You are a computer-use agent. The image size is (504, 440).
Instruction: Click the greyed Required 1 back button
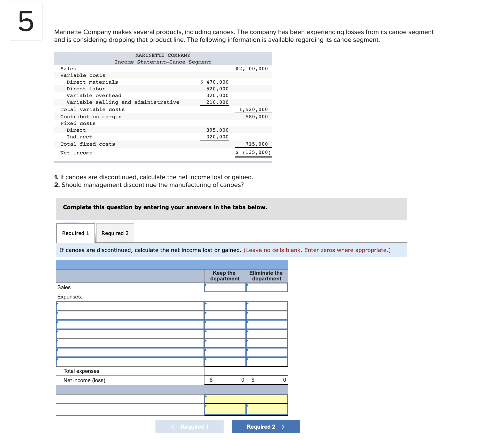click(x=189, y=427)
